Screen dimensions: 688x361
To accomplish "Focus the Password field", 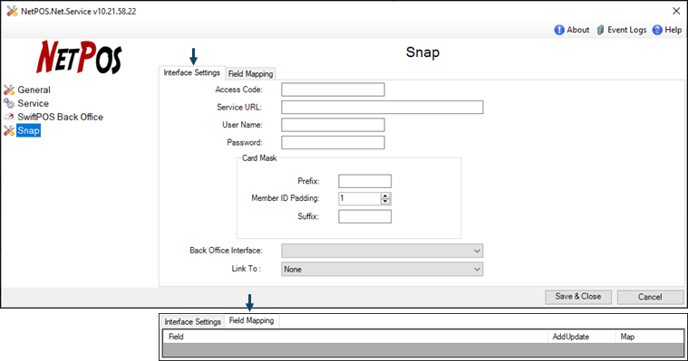I will tap(333, 143).
